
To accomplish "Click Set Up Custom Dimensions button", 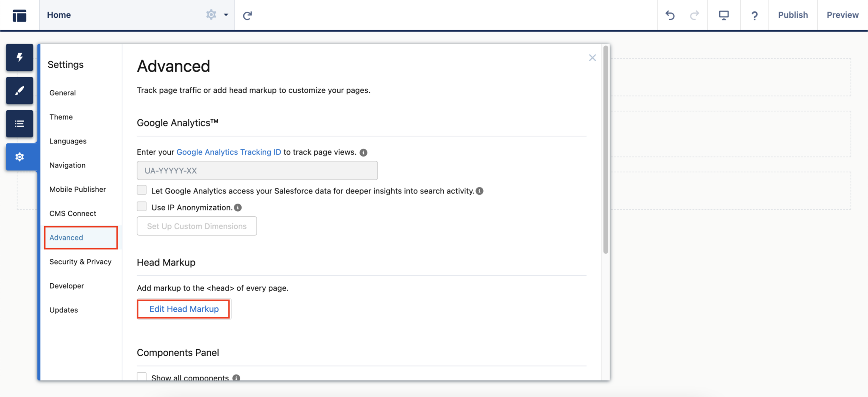I will tap(197, 226).
